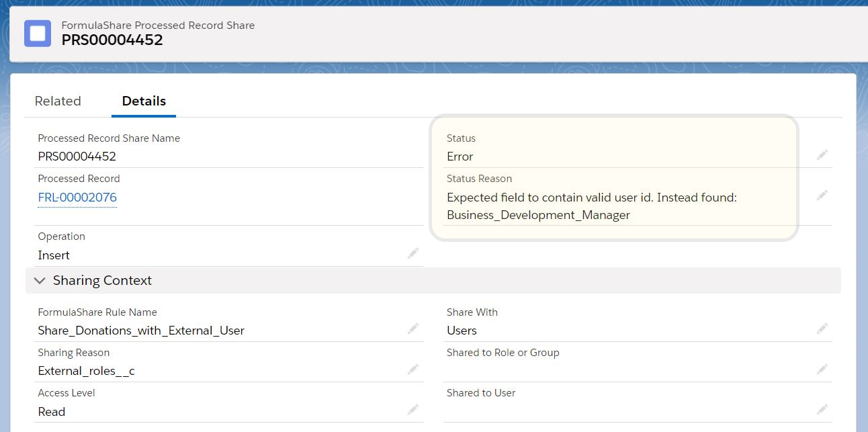Edit the Shared to User field pencil

pos(822,409)
